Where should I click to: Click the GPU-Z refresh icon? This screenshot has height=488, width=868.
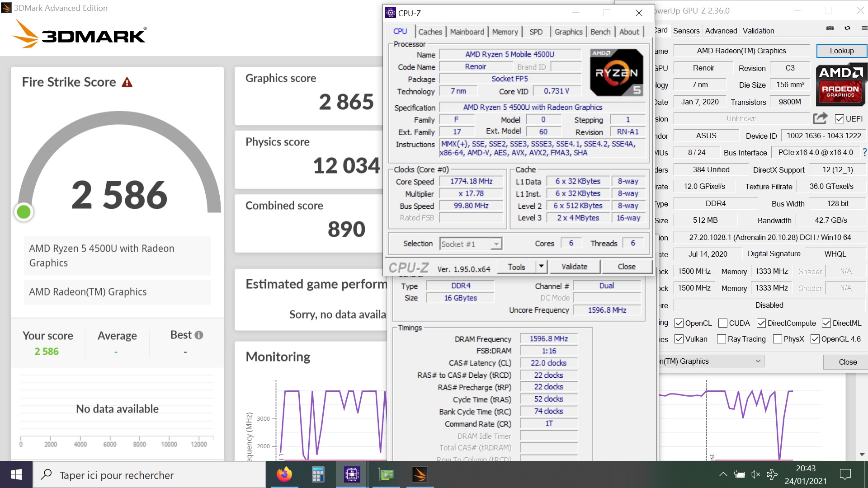tap(847, 28)
